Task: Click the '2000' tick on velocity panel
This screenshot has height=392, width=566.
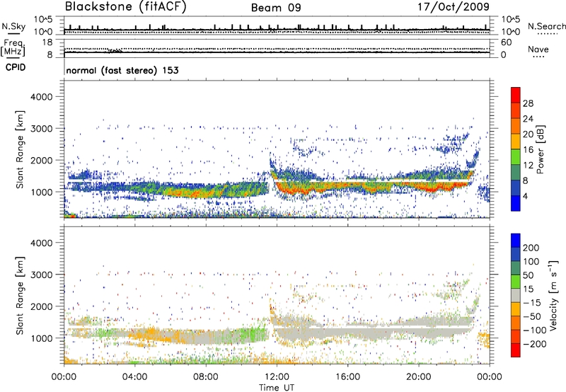Action: tap(41, 306)
